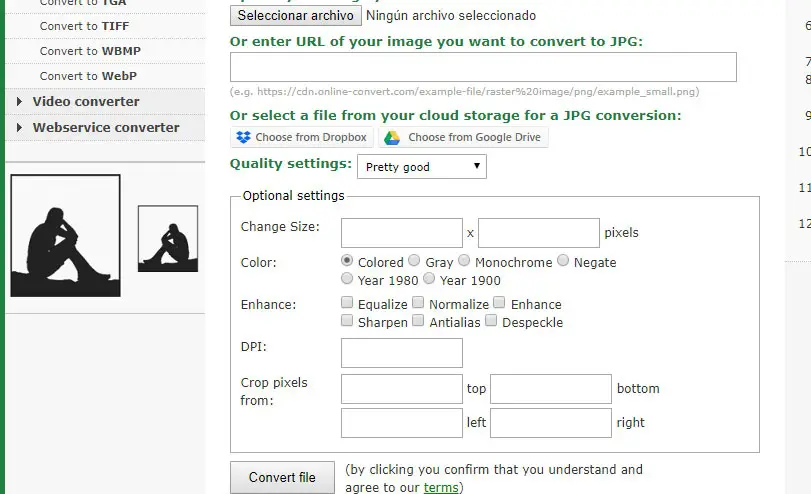Focus the image URL input field
Screen dimensions: 811x494
483,67
